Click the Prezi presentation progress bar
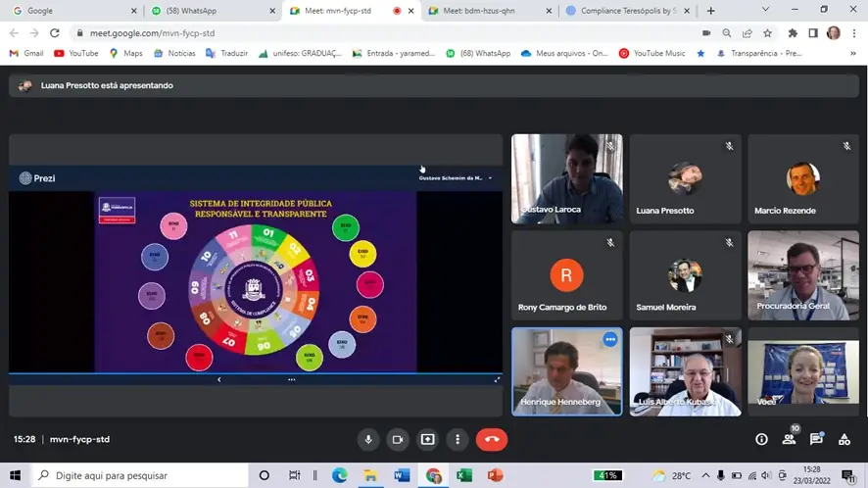The image size is (868, 488). 255,372
